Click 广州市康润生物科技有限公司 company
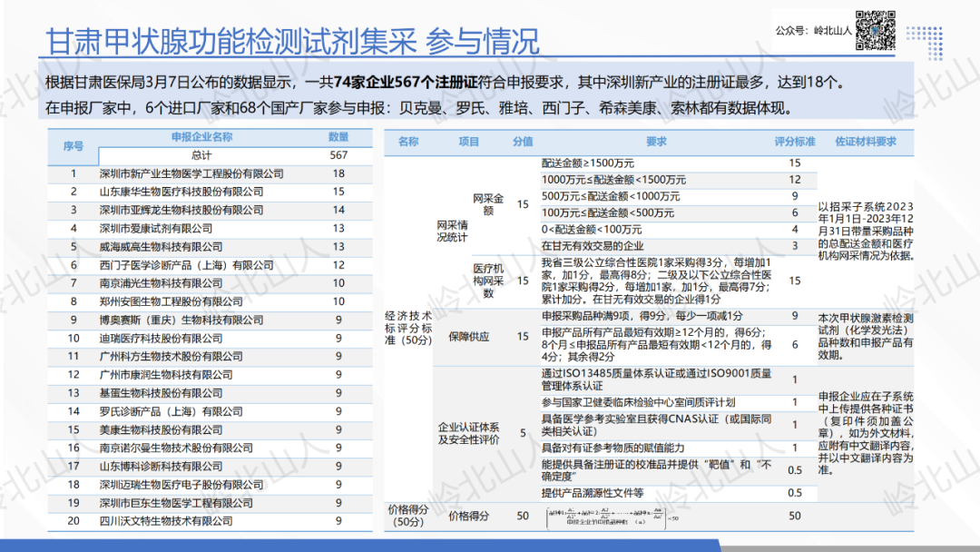The height and width of the screenshot is (552, 980). click(x=166, y=374)
